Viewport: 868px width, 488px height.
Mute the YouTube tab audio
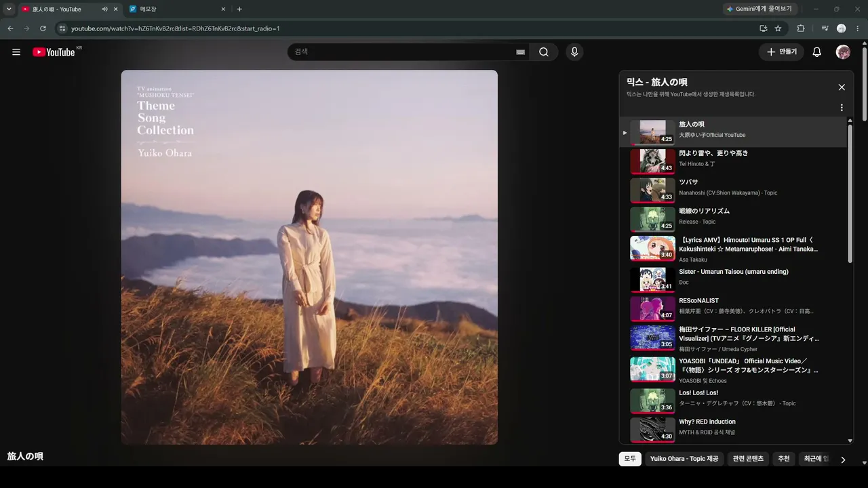tap(104, 9)
